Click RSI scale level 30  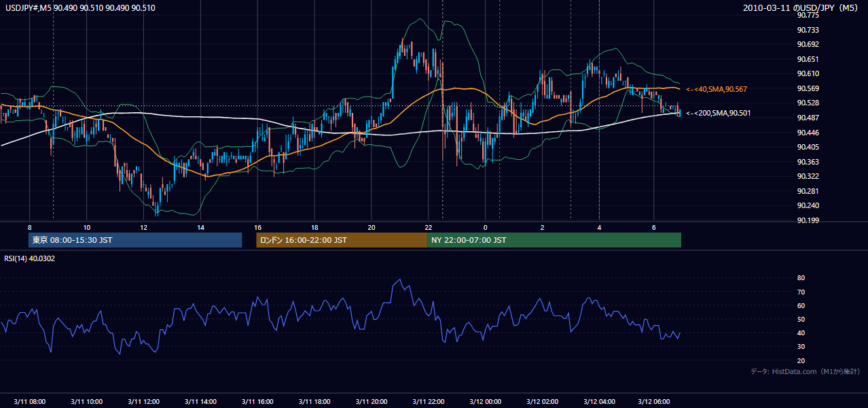coord(801,346)
